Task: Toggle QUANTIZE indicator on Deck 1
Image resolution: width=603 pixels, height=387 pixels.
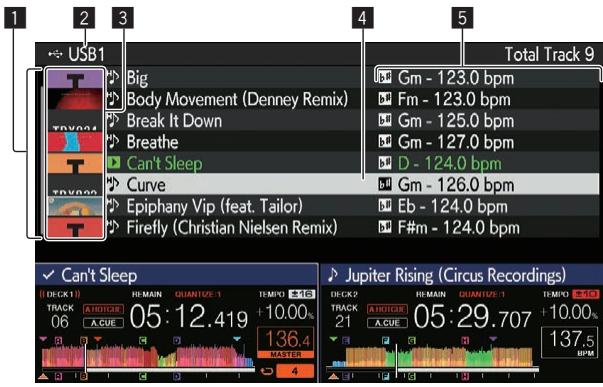Action: (198, 294)
